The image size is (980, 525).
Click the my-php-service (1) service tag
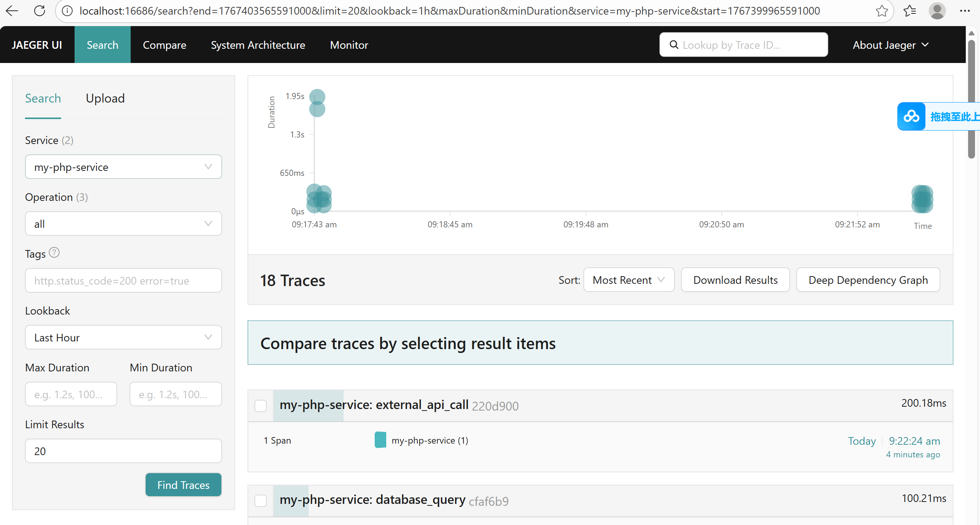[430, 441]
